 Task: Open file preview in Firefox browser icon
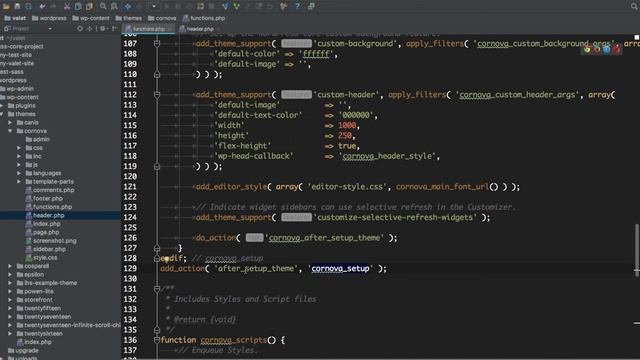tap(597, 49)
